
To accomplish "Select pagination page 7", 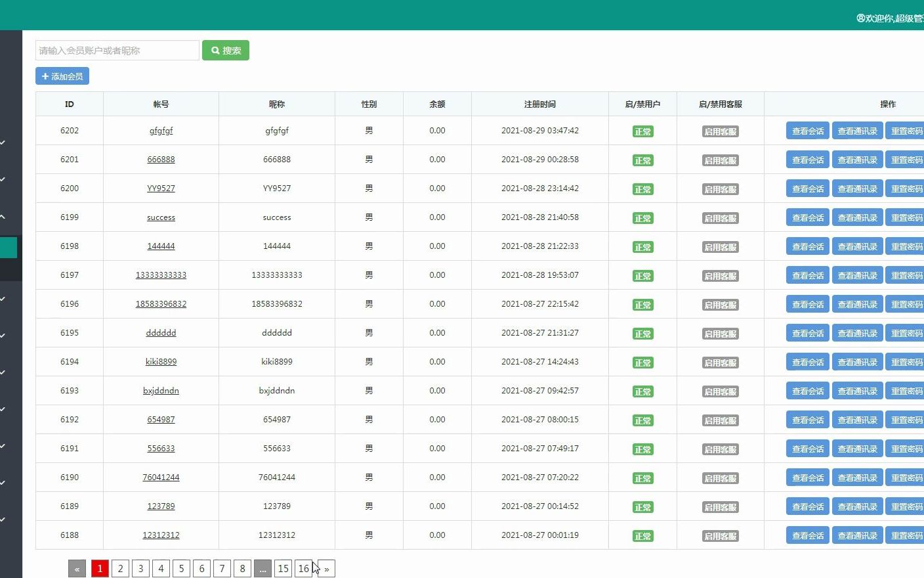I will 222,569.
